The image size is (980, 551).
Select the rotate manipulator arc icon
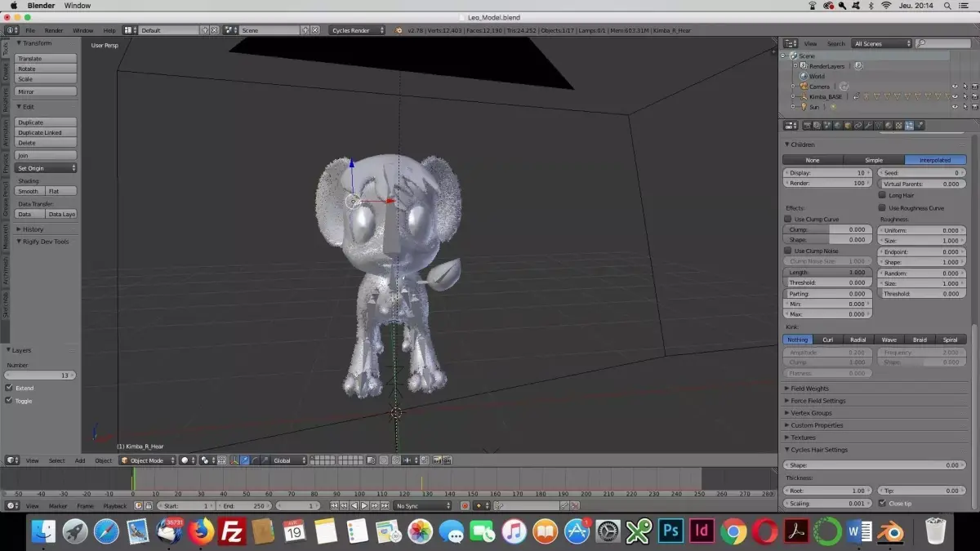tap(255, 460)
